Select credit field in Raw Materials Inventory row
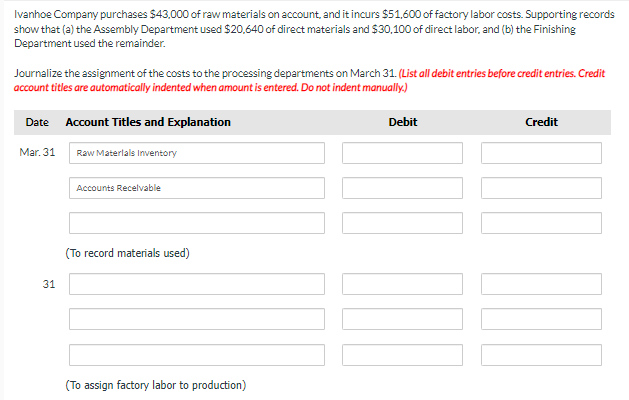629x400 pixels. click(541, 153)
